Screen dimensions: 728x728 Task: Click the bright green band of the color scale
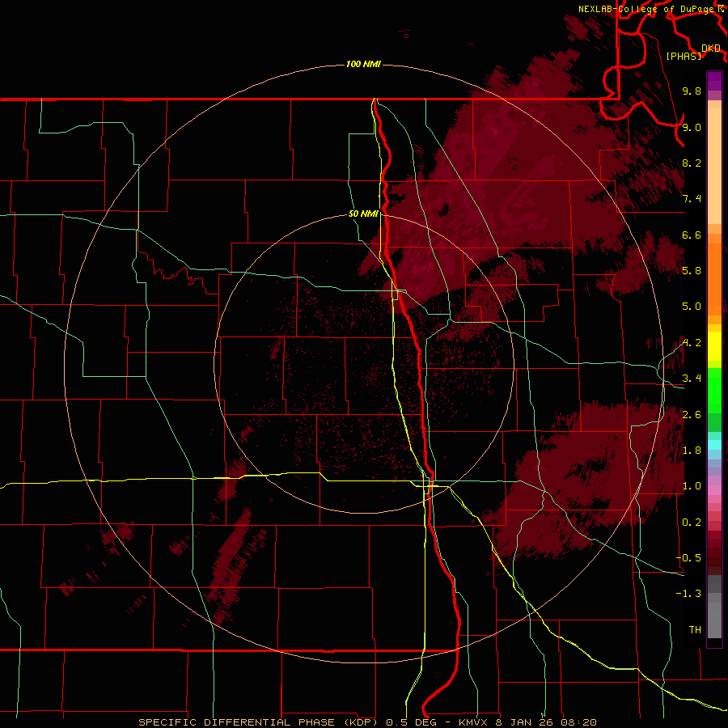[714, 390]
